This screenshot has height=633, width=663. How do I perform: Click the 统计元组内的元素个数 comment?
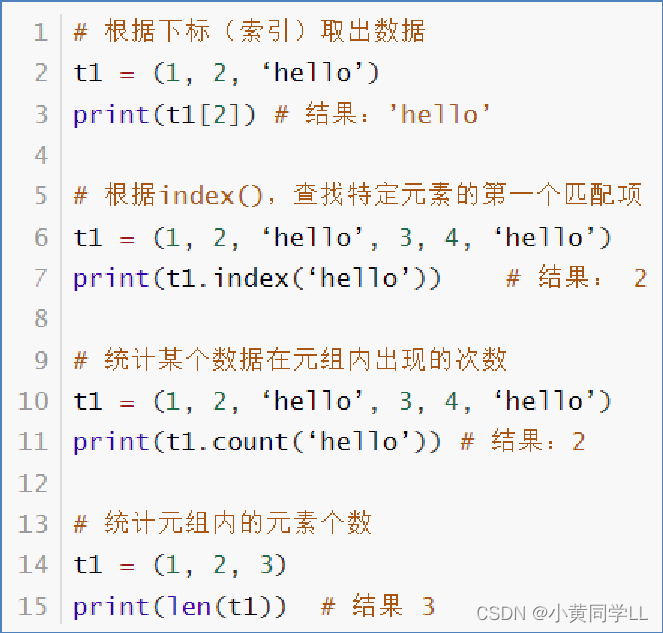click(x=222, y=523)
